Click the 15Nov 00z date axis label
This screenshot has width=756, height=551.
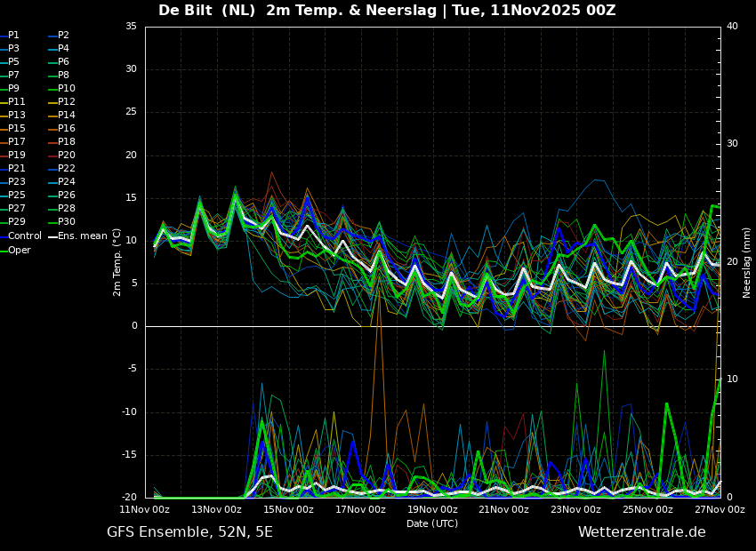(x=289, y=509)
